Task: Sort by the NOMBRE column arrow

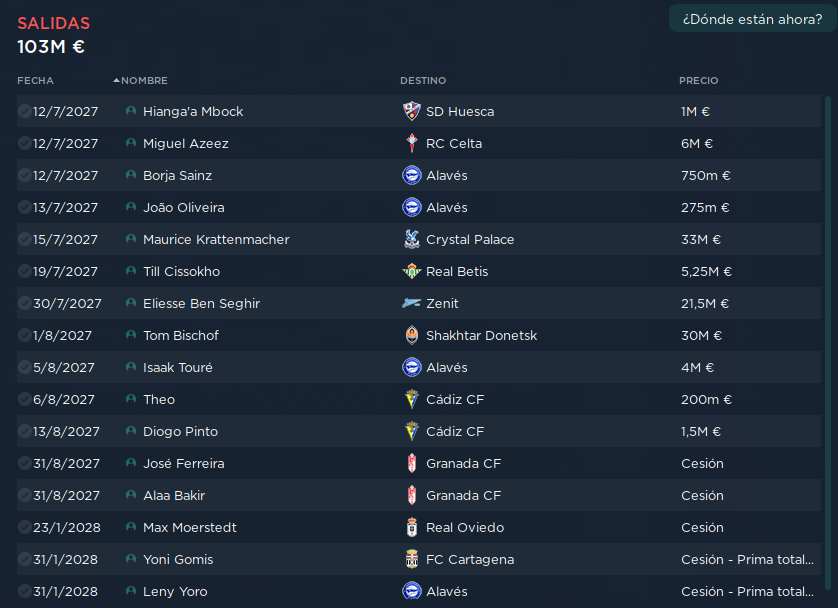Action: pyautogui.click(x=116, y=80)
